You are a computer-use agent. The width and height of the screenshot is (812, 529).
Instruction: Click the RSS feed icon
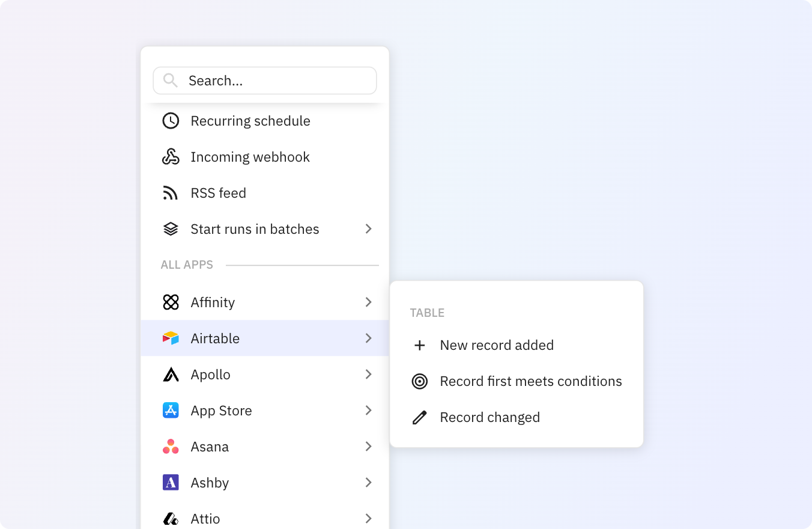click(171, 193)
